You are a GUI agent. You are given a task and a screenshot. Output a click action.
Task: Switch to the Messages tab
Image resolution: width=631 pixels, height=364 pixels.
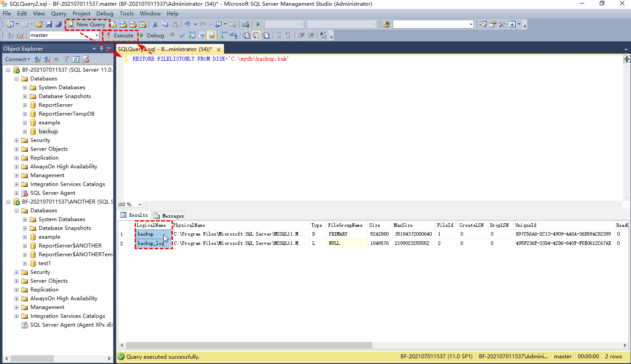click(x=169, y=215)
